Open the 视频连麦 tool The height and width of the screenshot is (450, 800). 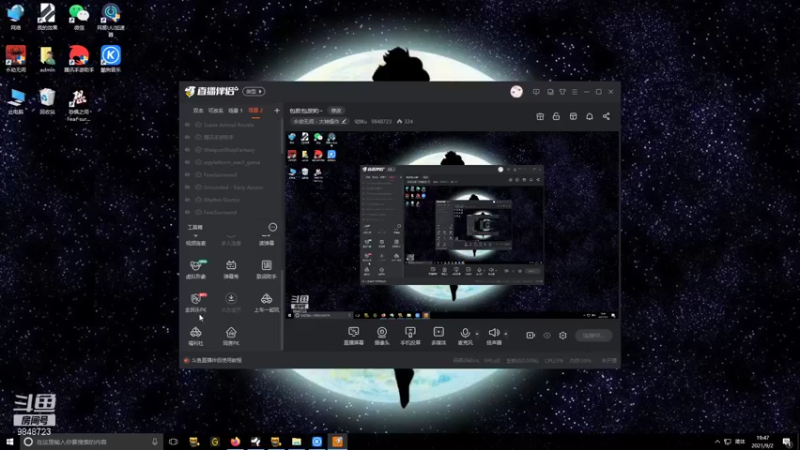[196, 241]
